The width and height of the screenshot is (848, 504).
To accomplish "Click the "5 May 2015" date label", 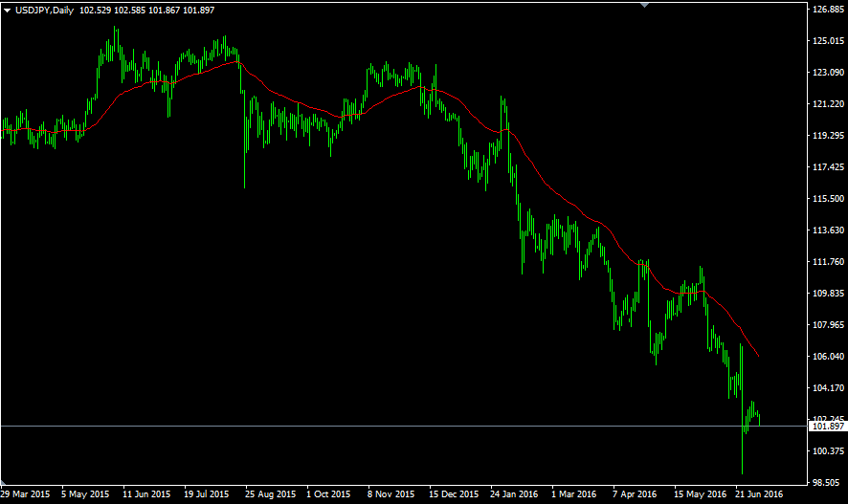I will tap(85, 494).
